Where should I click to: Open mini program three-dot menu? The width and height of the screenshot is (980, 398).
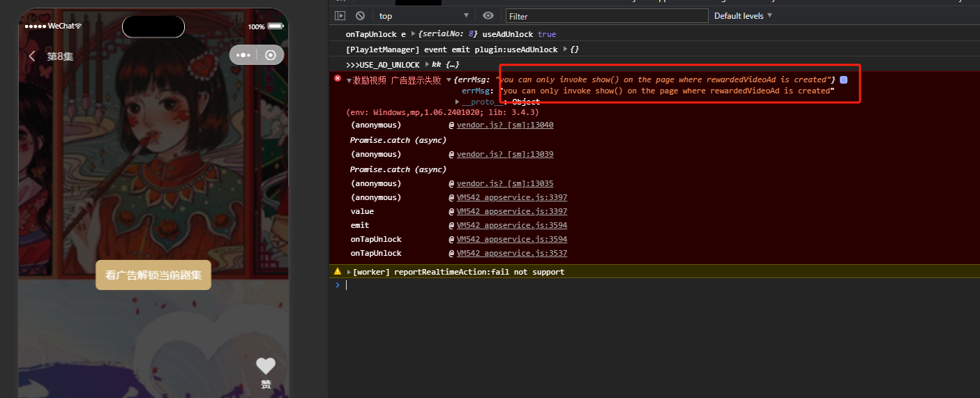[x=243, y=55]
